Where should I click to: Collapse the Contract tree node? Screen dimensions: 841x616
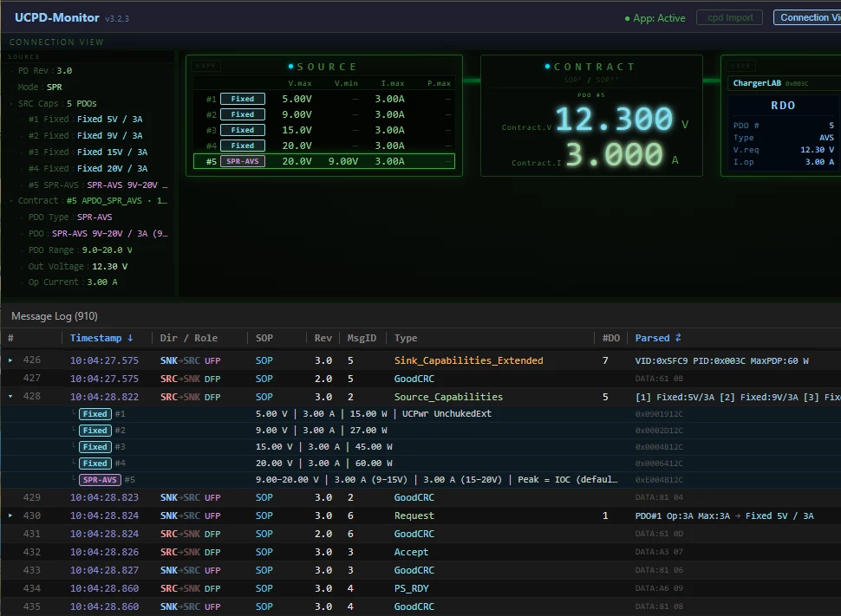pyautogui.click(x=12, y=200)
